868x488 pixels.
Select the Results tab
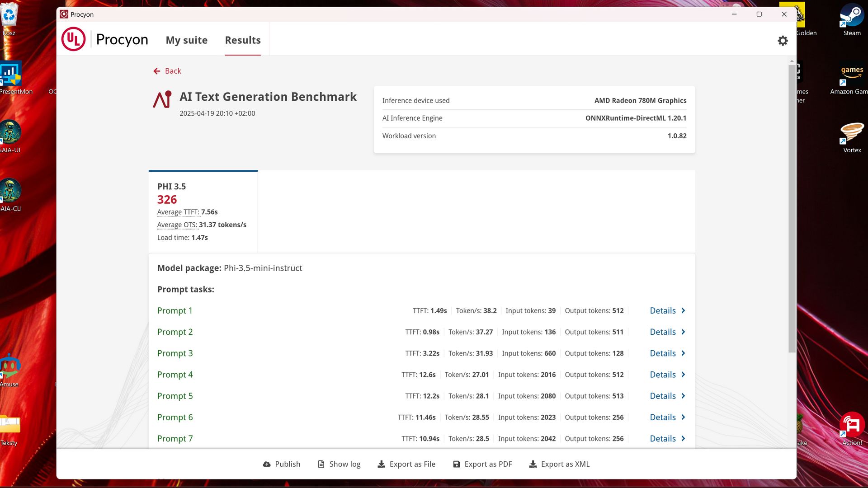(243, 40)
